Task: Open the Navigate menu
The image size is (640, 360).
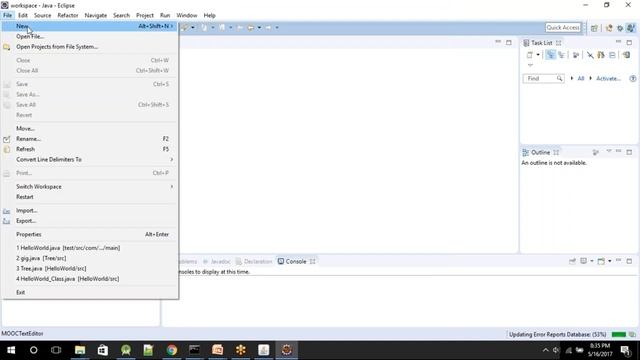Action: point(96,16)
